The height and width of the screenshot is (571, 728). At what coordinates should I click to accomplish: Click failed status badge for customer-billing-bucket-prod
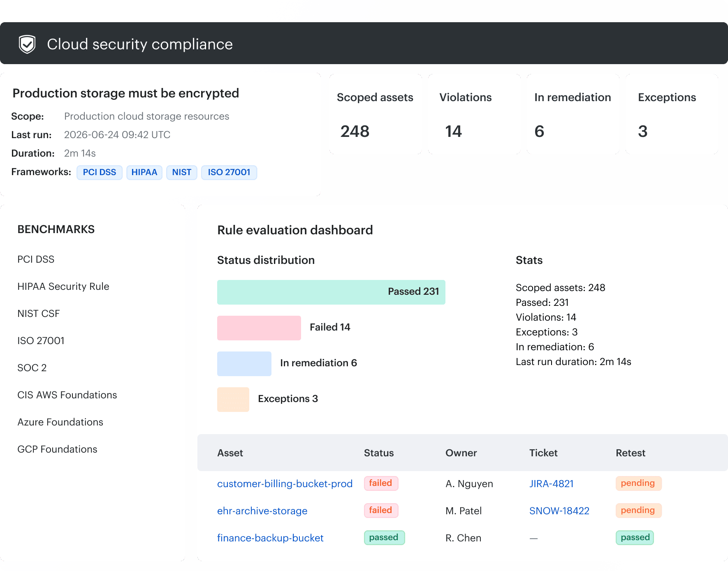pyautogui.click(x=381, y=483)
